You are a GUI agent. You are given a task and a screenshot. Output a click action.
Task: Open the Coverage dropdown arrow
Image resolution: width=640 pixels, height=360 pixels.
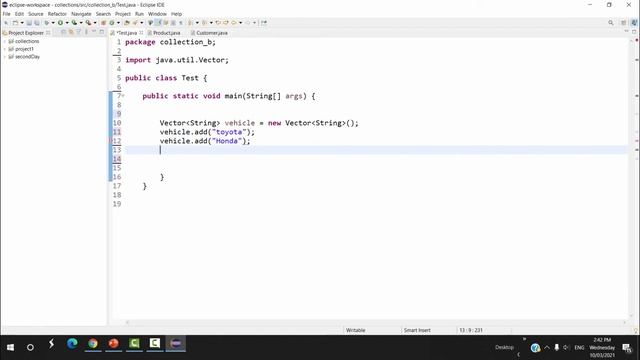point(81,23)
